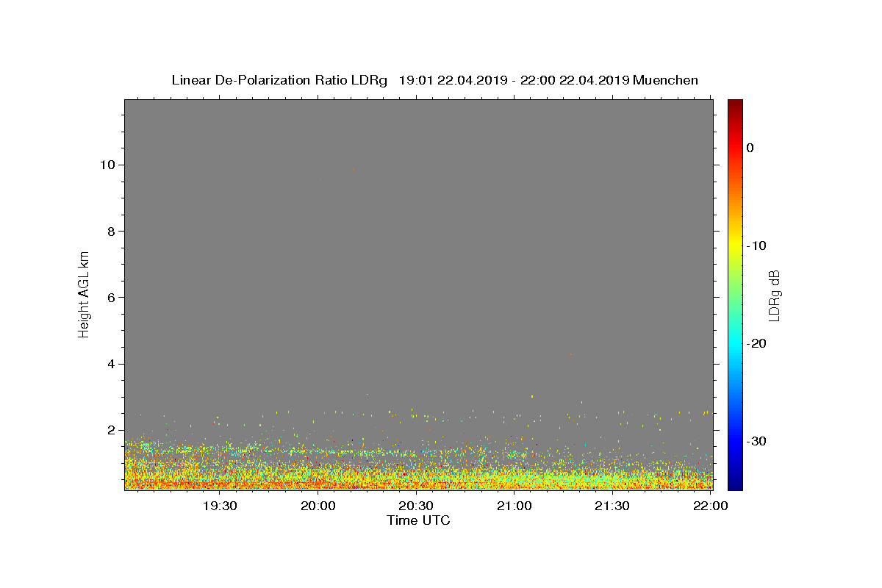This screenshot has height=588, width=882.
Task: Click the height tick label 8
Action: (x=112, y=231)
